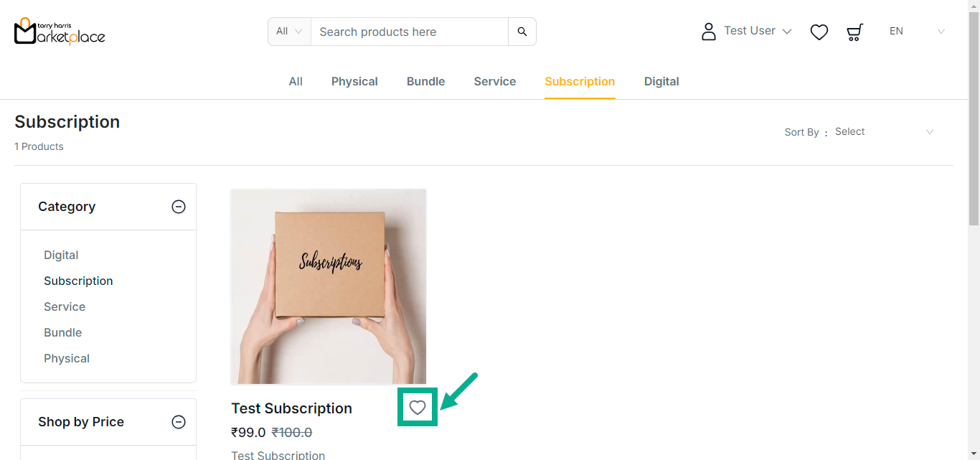Open the wishlist heart in header
The width and height of the screenshot is (980, 460).
click(x=819, y=32)
